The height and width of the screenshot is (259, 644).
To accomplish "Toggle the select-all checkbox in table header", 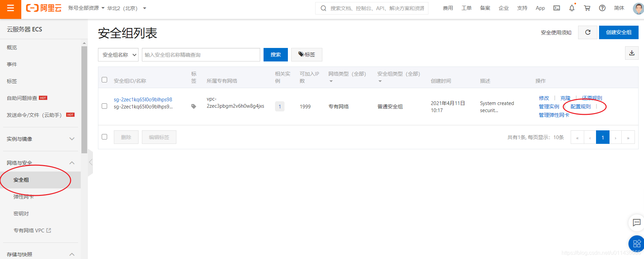I will 104,80.
